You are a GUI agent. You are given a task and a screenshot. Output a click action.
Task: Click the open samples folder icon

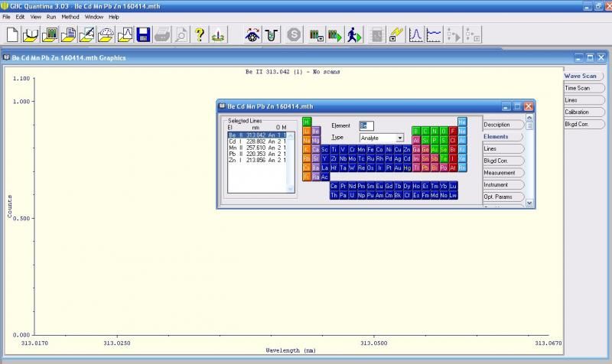(50, 34)
